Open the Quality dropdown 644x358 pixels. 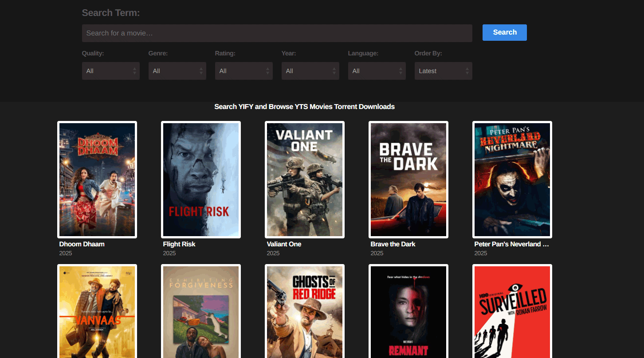pos(111,71)
